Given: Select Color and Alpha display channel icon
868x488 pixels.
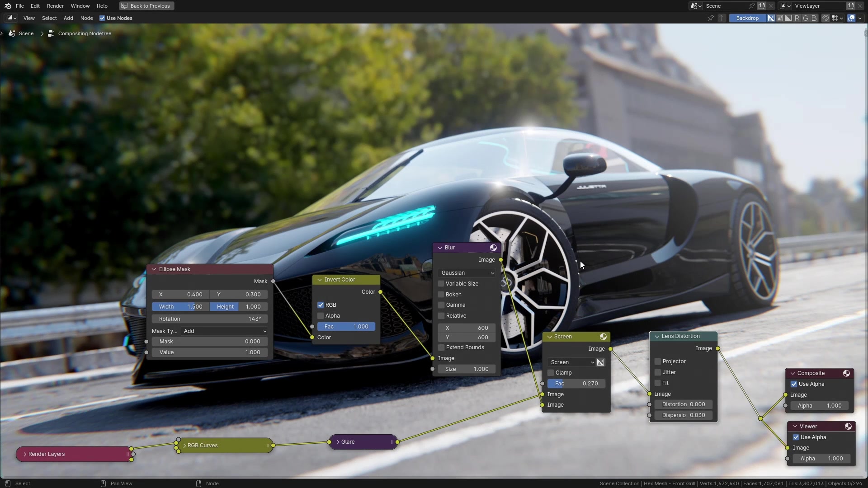Looking at the screenshot, I should [771, 18].
